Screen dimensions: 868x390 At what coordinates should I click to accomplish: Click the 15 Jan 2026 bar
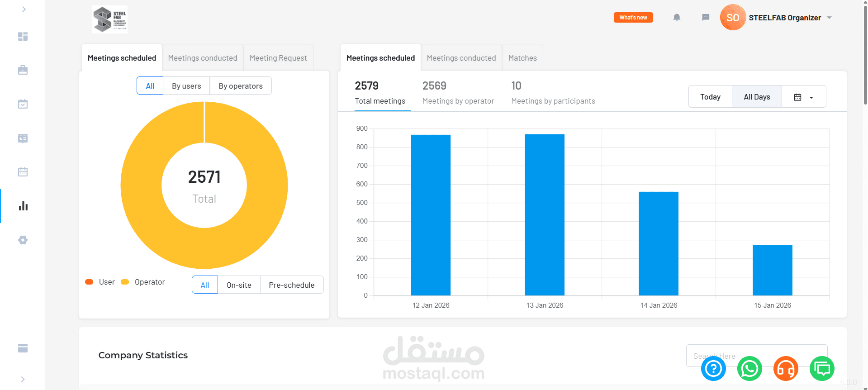773,271
